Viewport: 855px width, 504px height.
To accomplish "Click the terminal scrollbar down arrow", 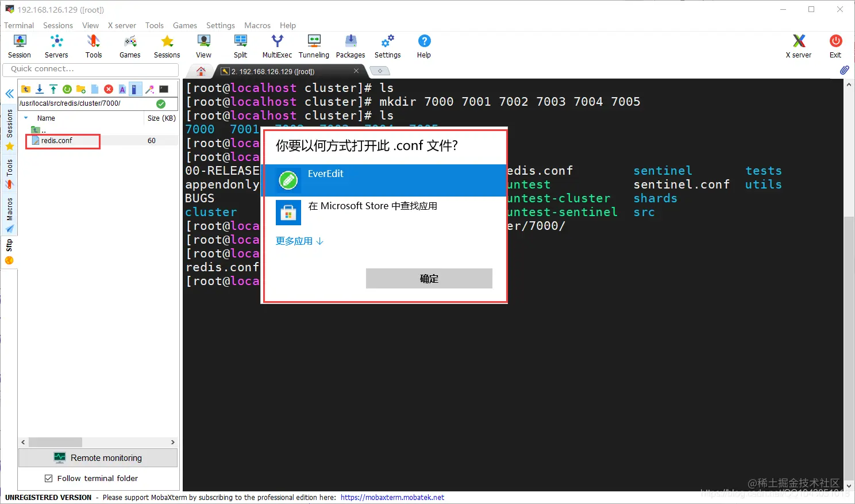I will click(849, 486).
